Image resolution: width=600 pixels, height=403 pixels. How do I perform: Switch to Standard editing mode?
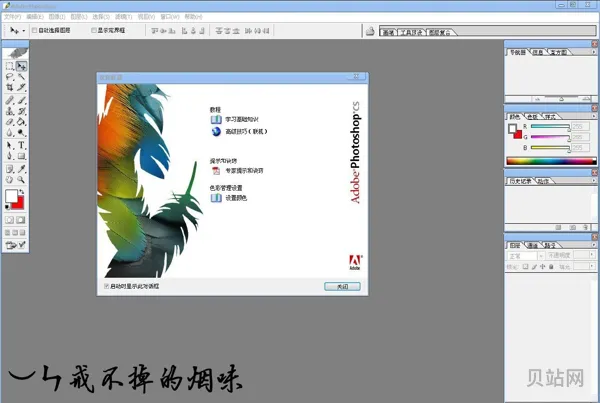tap(10, 220)
